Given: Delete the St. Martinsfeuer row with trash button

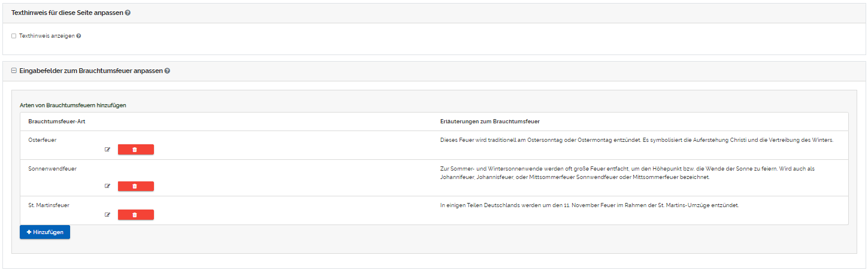Looking at the screenshot, I should click(135, 215).
